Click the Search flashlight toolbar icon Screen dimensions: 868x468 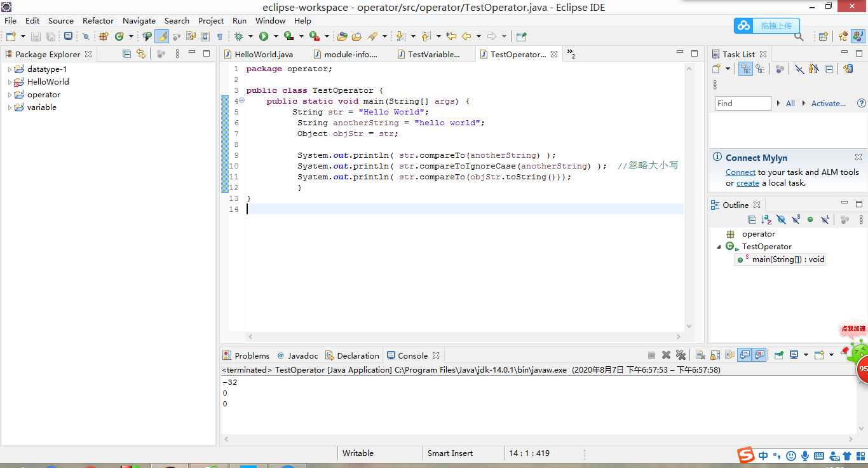(x=372, y=36)
